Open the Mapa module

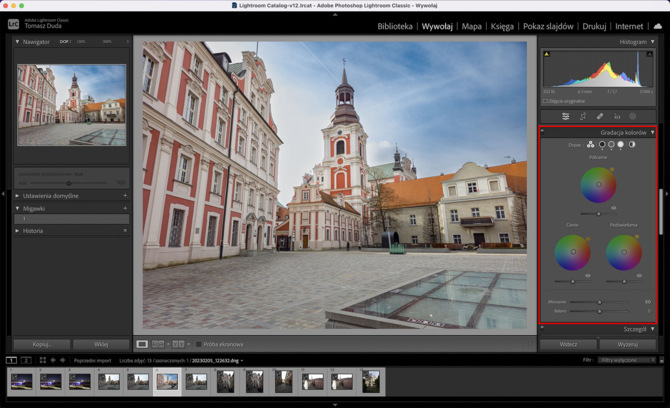[x=472, y=26]
